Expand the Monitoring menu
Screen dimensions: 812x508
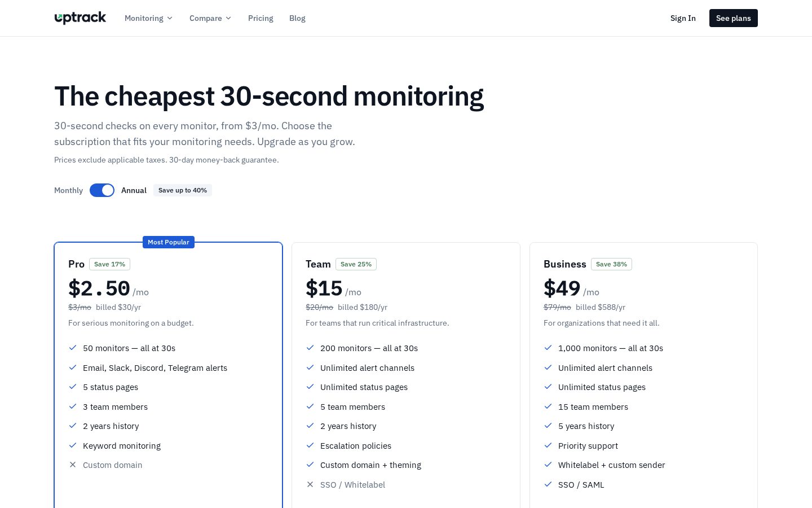tap(148, 18)
